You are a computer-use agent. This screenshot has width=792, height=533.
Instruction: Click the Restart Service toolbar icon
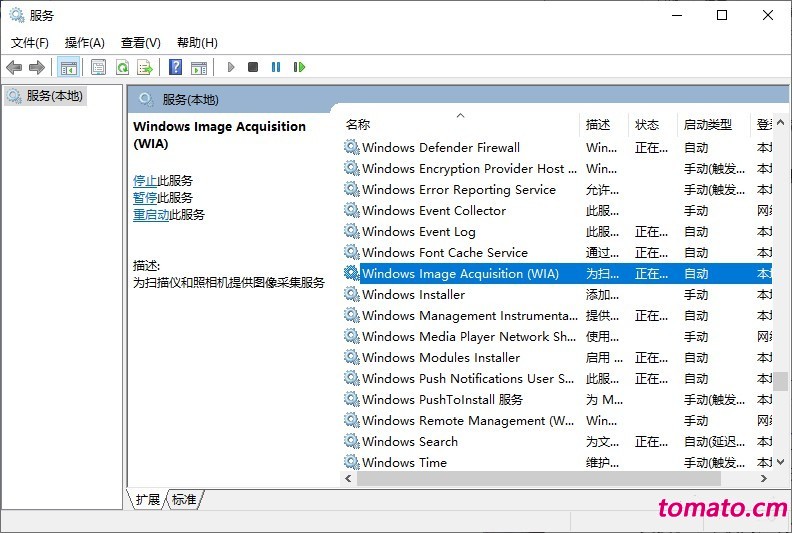[x=299, y=67]
